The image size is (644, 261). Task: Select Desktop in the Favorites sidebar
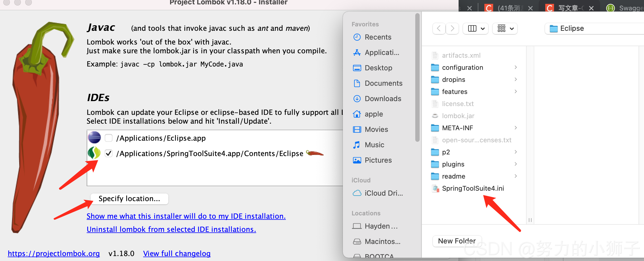379,68
